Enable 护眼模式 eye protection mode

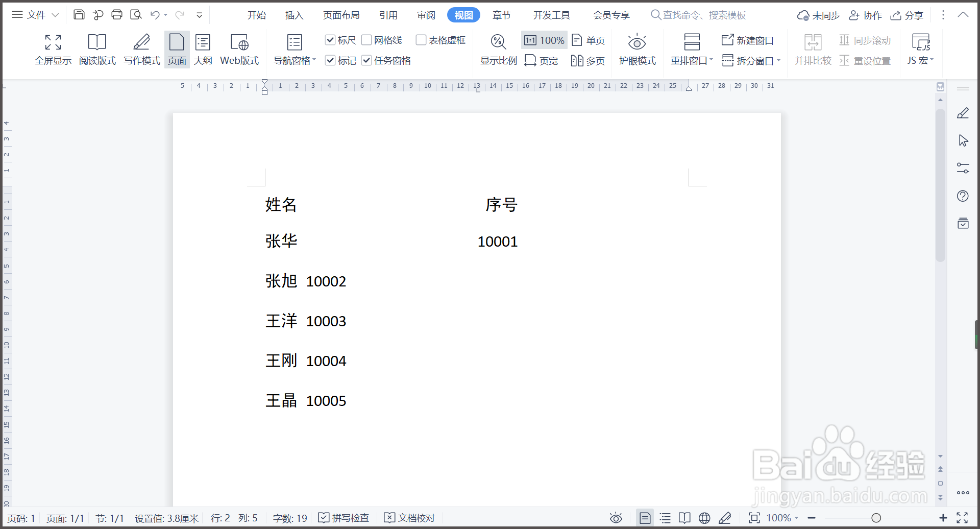(x=637, y=49)
